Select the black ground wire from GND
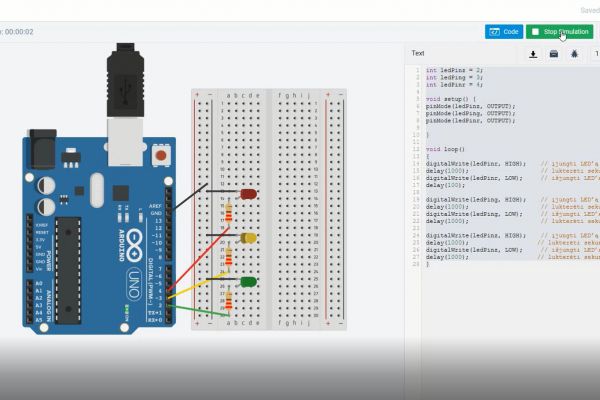This screenshot has width=600, height=400. click(190, 196)
